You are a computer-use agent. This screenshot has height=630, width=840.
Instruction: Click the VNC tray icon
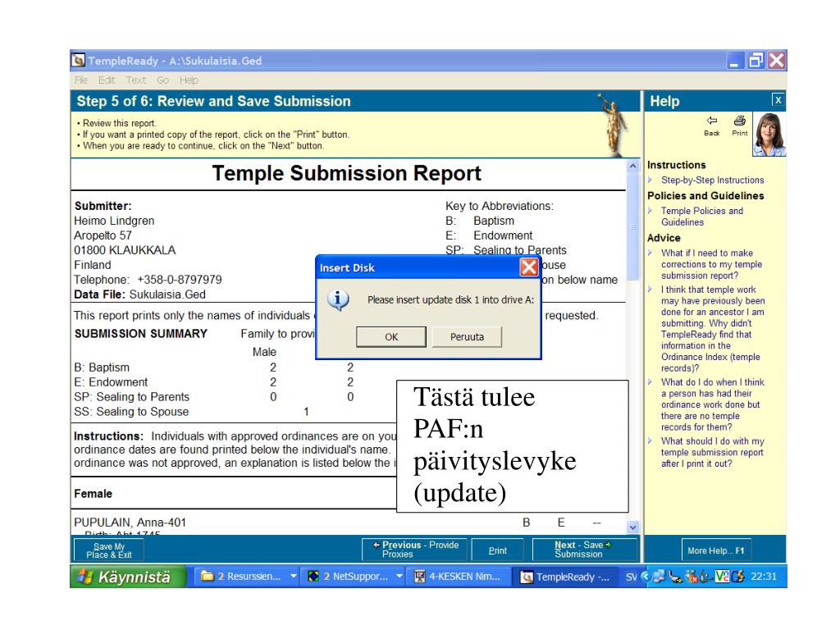pos(722,577)
